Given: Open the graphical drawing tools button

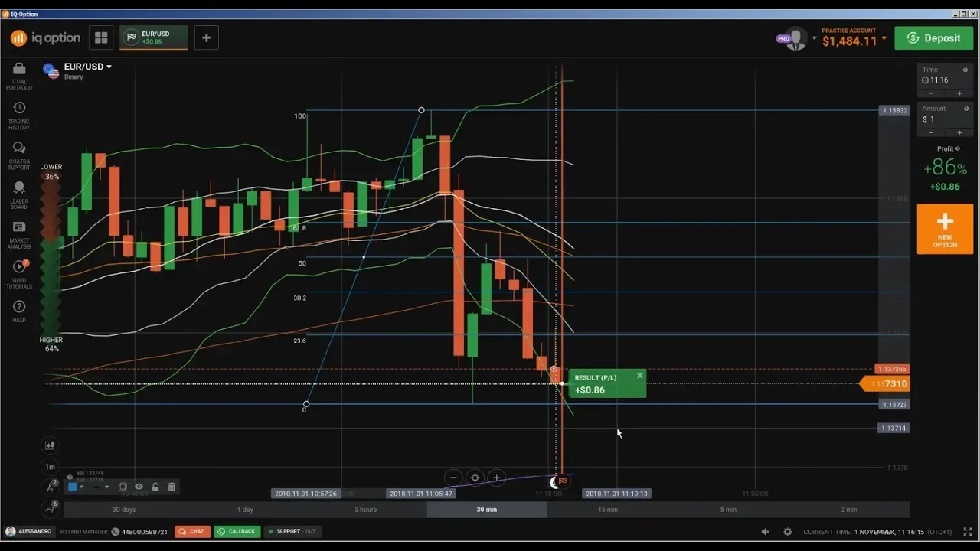Looking at the screenshot, I should coord(50,486).
